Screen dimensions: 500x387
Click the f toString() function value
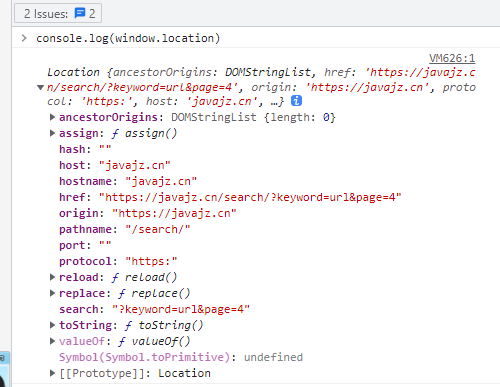(164, 325)
